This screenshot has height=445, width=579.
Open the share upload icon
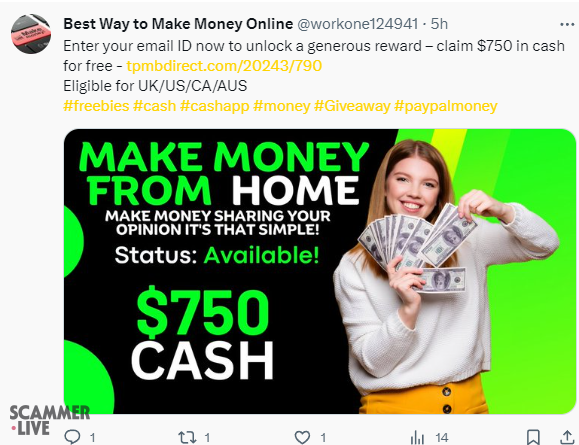tap(567, 437)
